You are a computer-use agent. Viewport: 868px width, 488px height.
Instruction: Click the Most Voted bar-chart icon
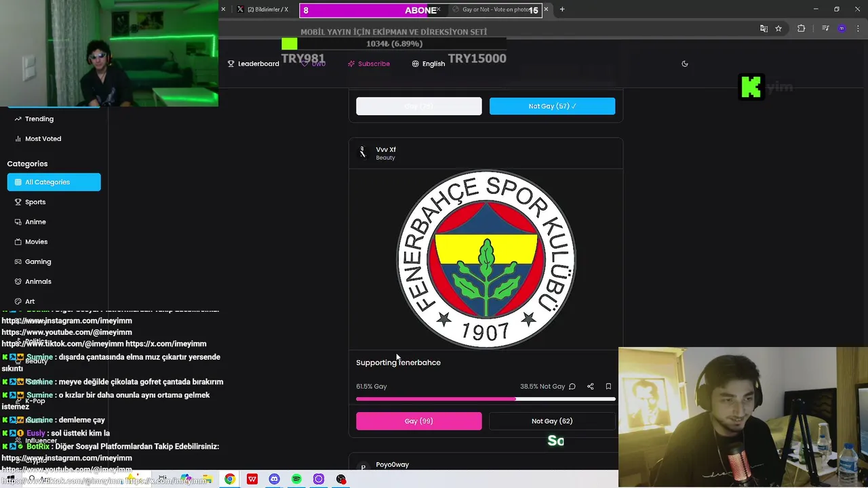coord(18,138)
